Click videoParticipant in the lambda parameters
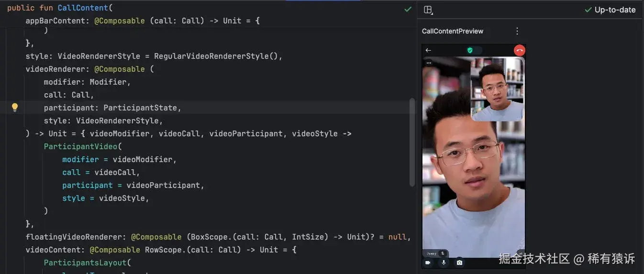The width and height of the screenshot is (644, 274). [x=246, y=133]
